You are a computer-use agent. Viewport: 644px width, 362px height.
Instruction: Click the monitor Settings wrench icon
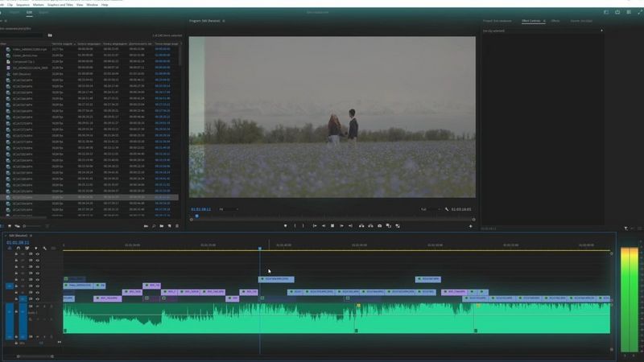[x=447, y=209]
